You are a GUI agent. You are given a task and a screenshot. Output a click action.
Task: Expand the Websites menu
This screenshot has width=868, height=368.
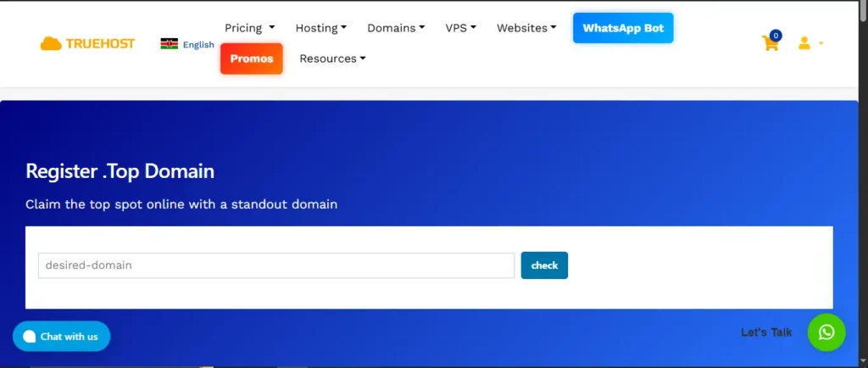(526, 28)
